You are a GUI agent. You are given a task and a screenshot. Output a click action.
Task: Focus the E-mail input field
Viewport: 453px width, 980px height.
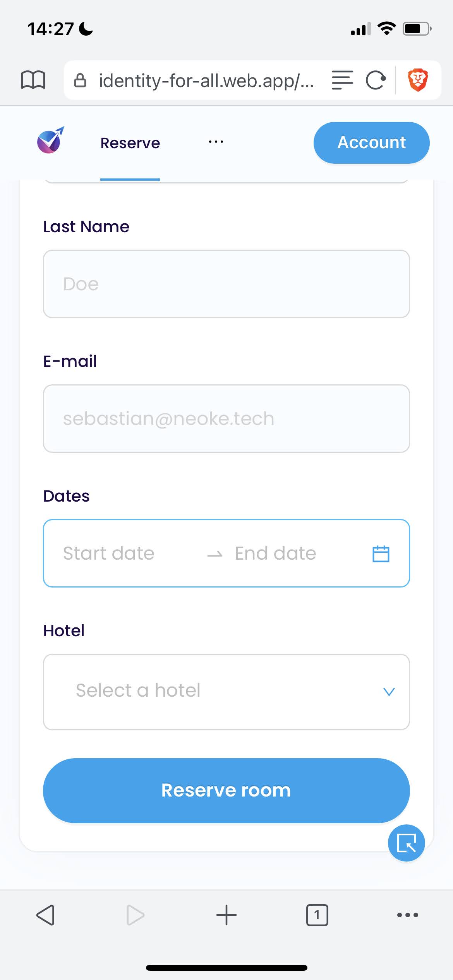tap(226, 418)
